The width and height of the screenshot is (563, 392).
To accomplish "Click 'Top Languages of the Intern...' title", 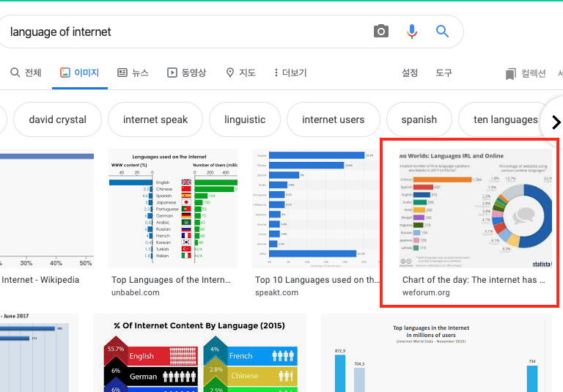I will point(172,280).
